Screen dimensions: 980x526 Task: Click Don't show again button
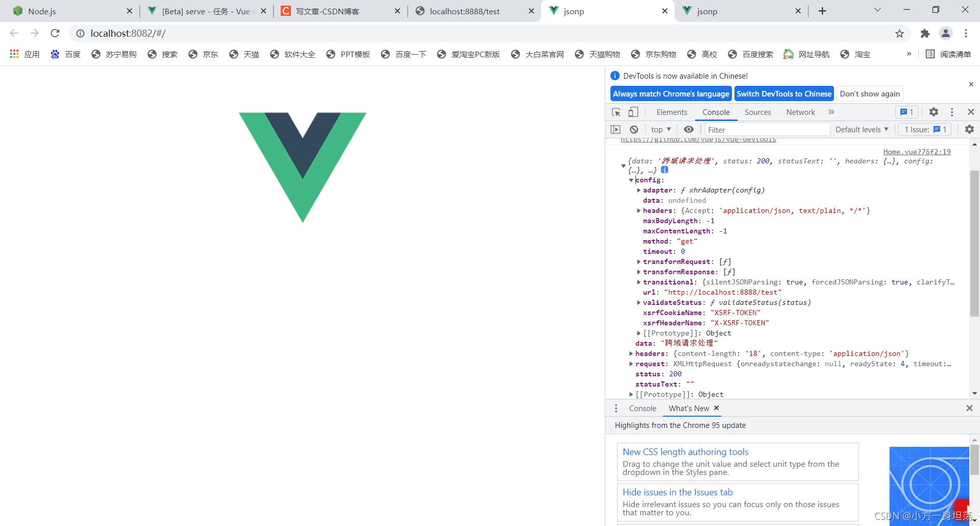click(870, 94)
